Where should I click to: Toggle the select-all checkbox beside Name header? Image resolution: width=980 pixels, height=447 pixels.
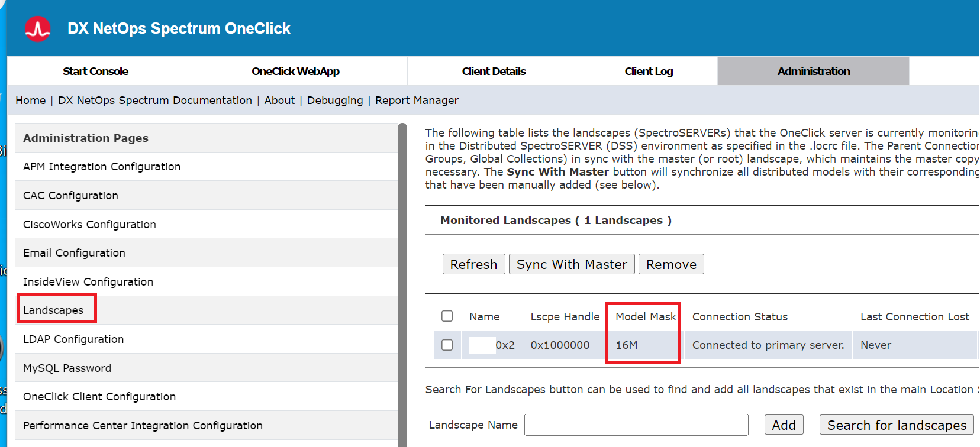click(447, 316)
